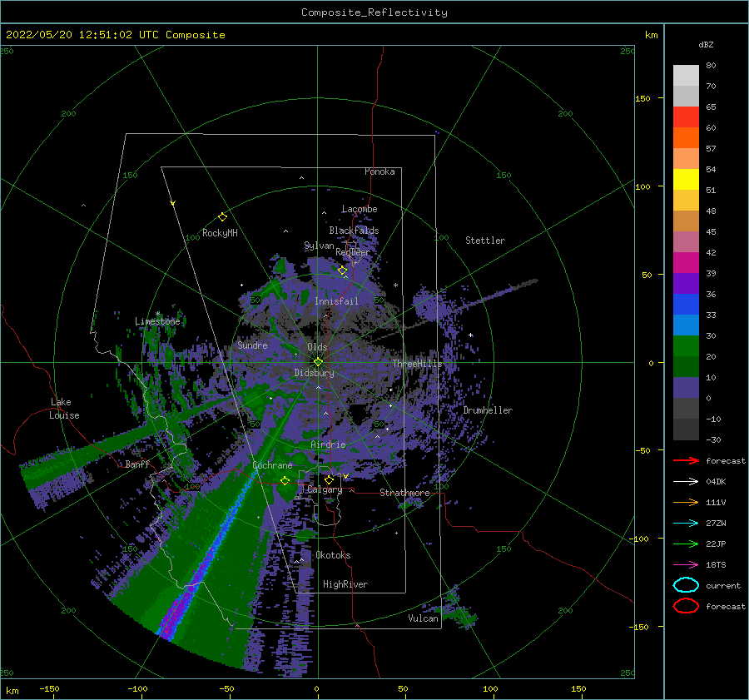Select the slate 0-10 dBZ color band

pos(686,388)
